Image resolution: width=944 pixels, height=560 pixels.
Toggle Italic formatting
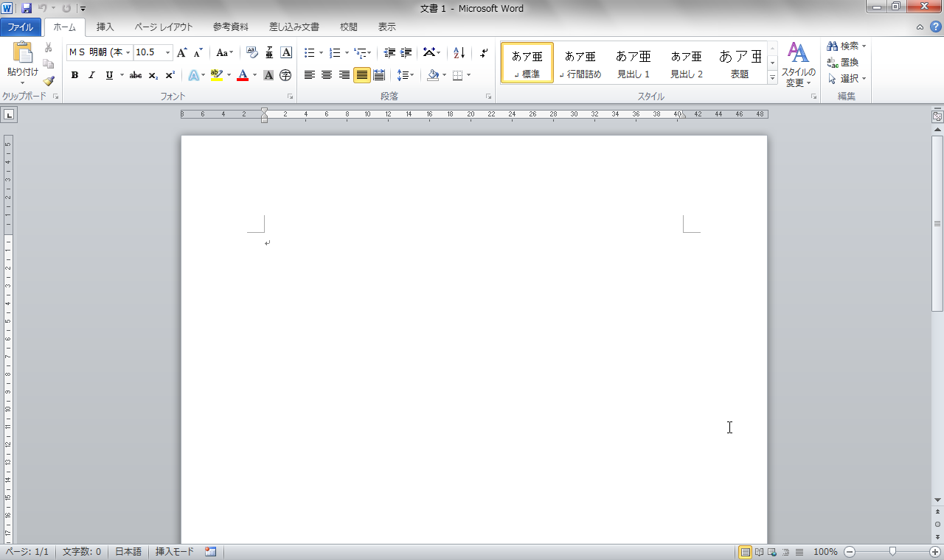91,75
